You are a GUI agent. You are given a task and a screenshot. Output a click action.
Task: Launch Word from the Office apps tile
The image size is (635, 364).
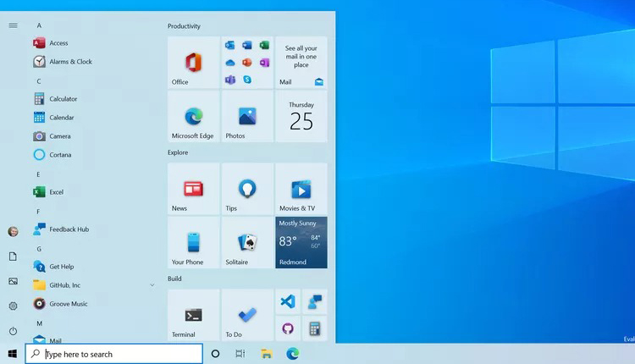pyautogui.click(x=247, y=45)
